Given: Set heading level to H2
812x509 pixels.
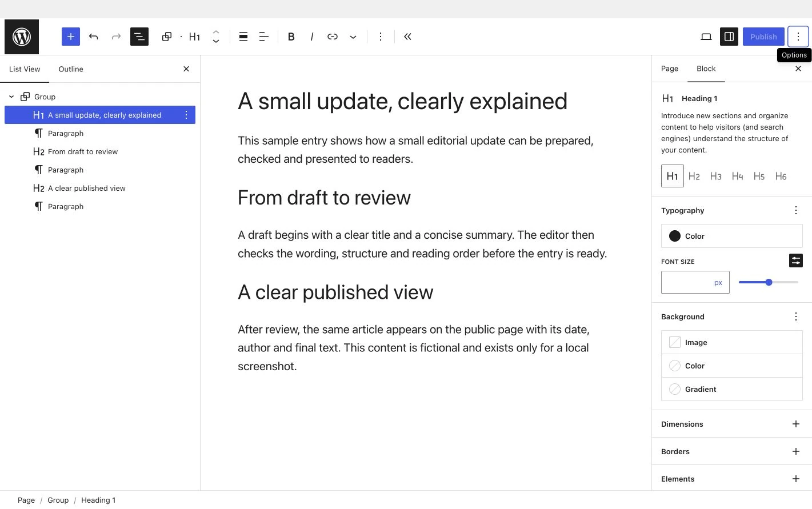Looking at the screenshot, I should [x=694, y=176].
